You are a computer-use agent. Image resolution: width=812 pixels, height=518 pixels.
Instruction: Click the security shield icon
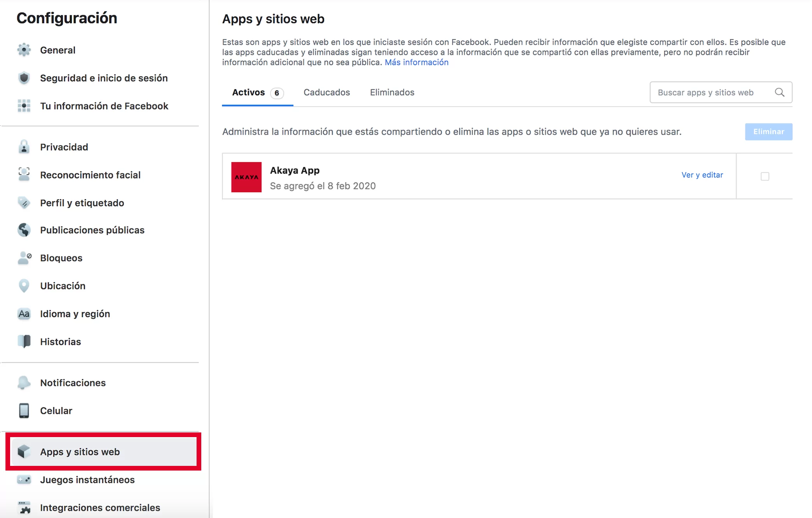(24, 78)
